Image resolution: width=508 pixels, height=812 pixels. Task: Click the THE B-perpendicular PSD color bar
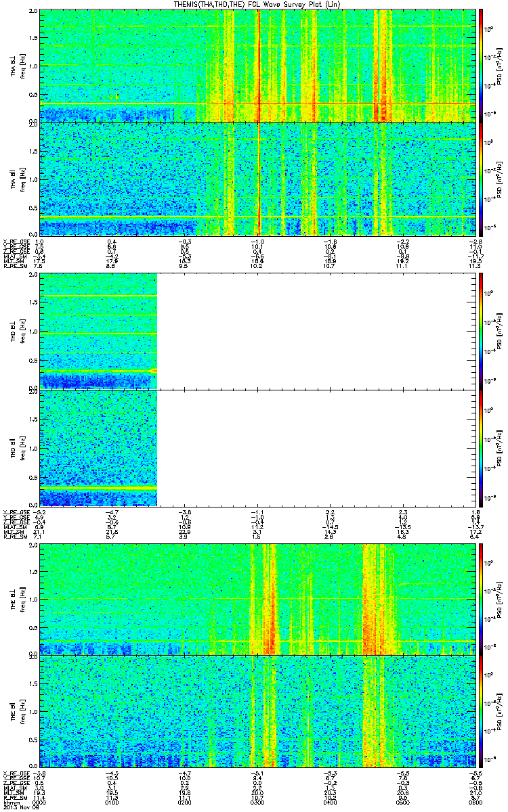pos(481,598)
